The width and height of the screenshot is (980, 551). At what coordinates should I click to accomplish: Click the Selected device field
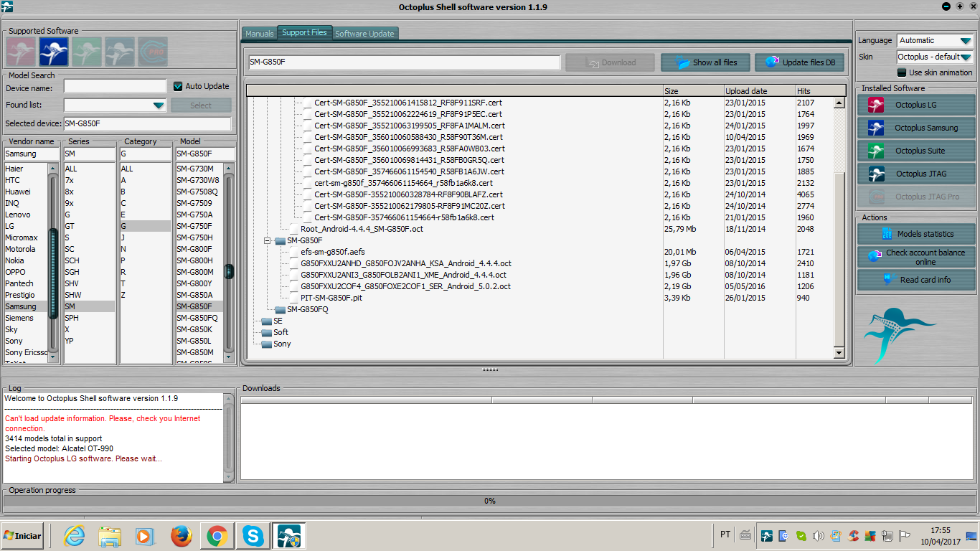pyautogui.click(x=148, y=123)
